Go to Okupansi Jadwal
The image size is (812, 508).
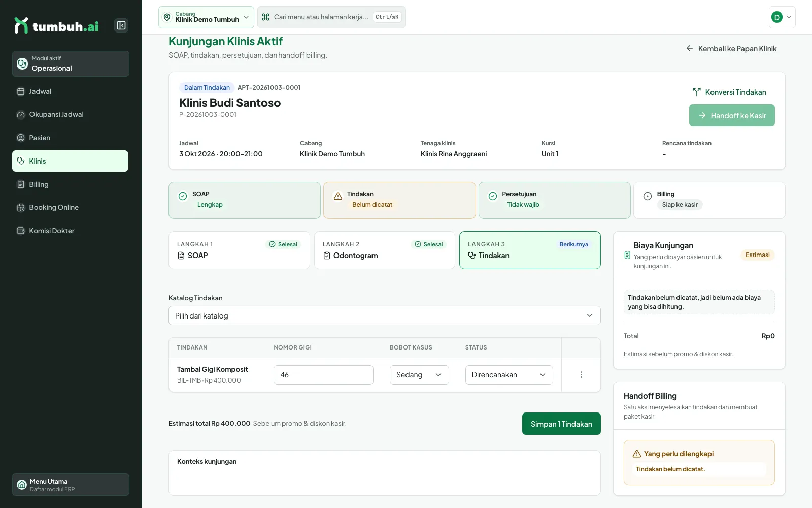(70, 115)
